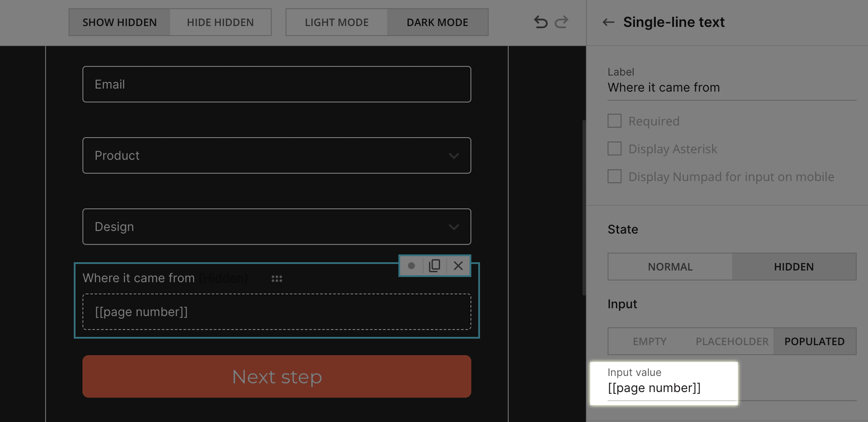Click the circle status dot icon
This screenshot has width=868, height=422.
point(411,266)
